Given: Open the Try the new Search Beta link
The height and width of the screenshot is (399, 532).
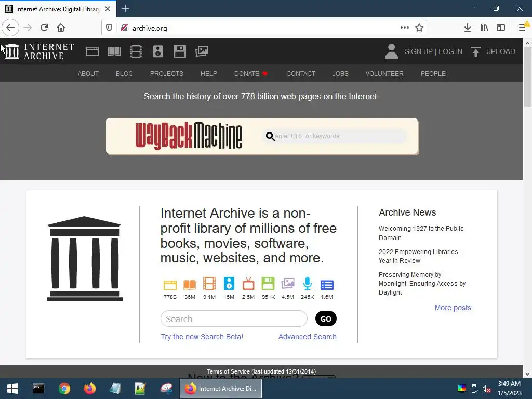Looking at the screenshot, I should pos(202,337).
